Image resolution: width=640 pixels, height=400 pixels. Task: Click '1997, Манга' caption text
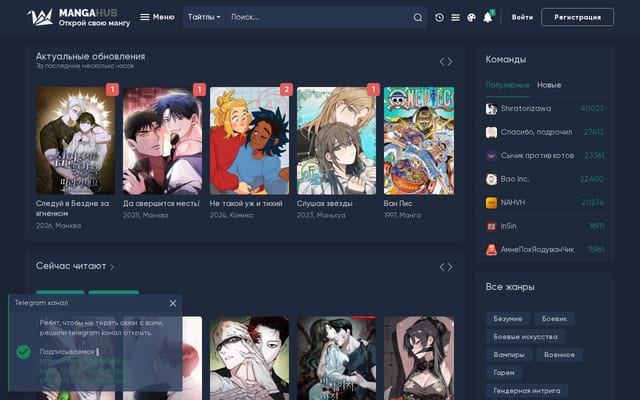tap(402, 215)
